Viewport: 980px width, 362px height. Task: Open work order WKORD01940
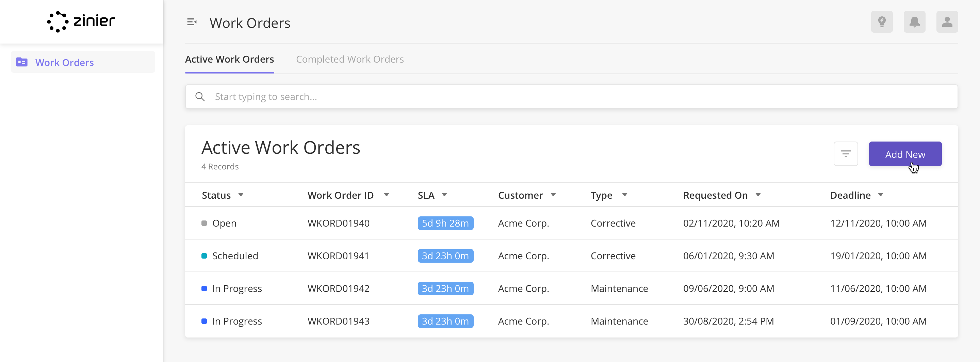339,223
